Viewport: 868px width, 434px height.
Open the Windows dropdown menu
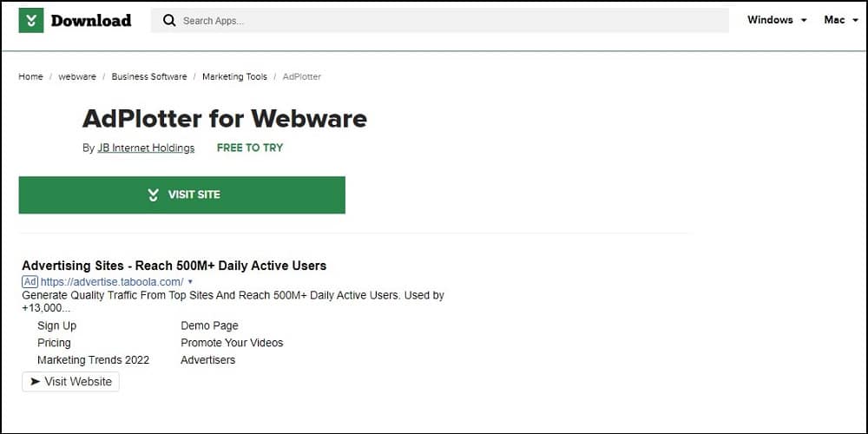pyautogui.click(x=777, y=20)
